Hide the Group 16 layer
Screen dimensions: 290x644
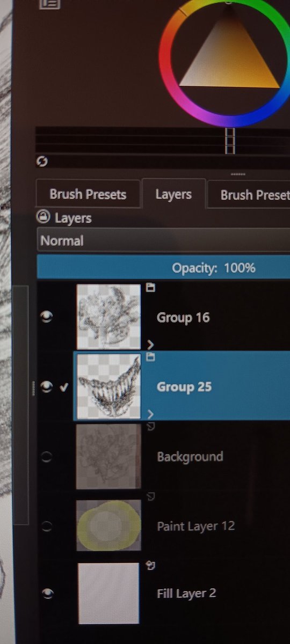pos(47,317)
